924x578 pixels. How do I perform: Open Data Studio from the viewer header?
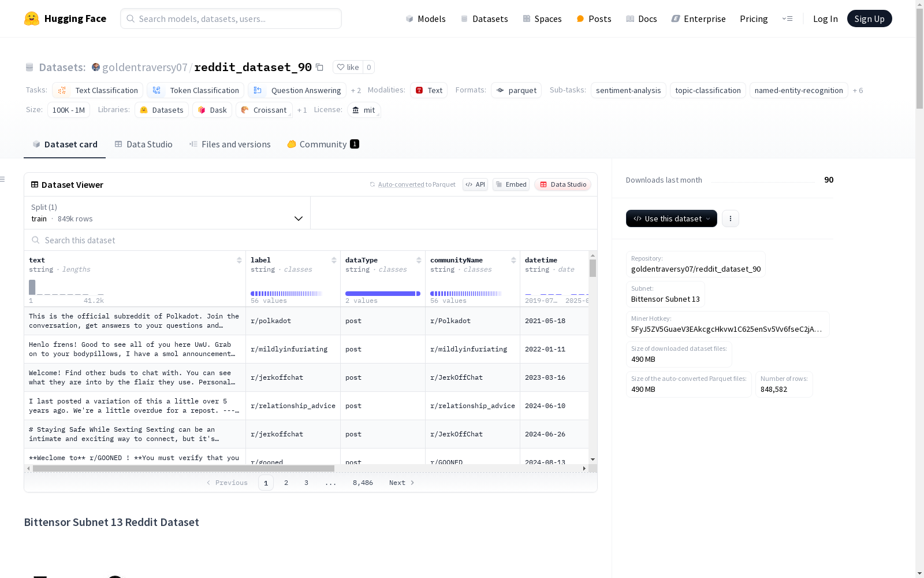562,184
